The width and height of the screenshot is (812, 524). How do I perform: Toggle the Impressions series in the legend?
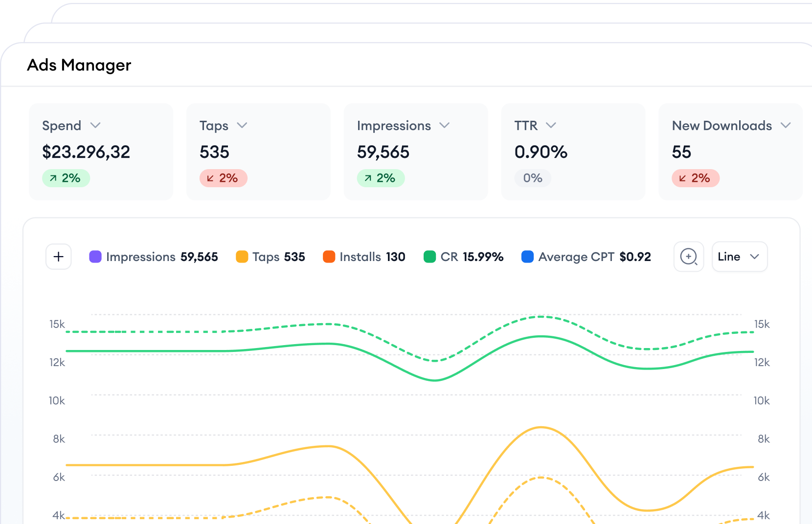tap(141, 257)
